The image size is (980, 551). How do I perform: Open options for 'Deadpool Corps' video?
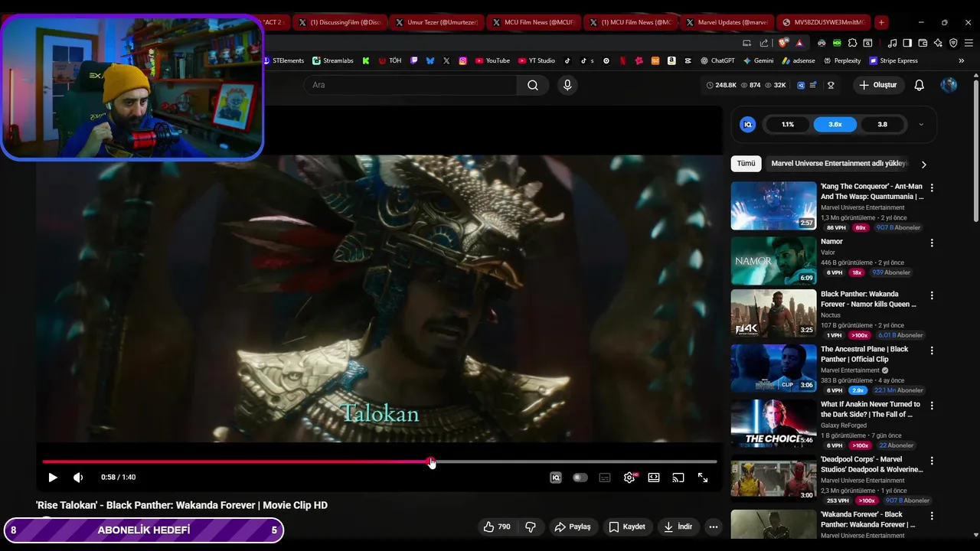click(932, 461)
